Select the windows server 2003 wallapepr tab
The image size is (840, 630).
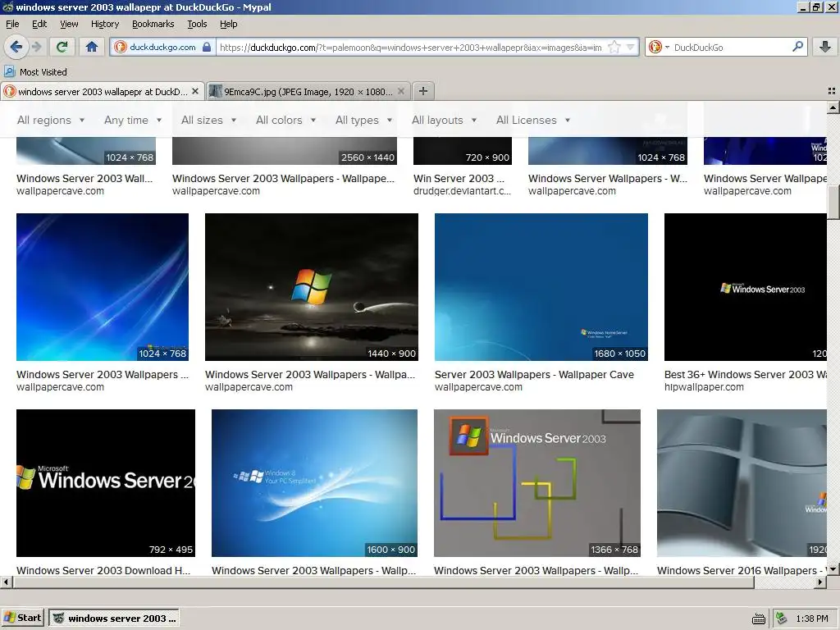coord(102,92)
